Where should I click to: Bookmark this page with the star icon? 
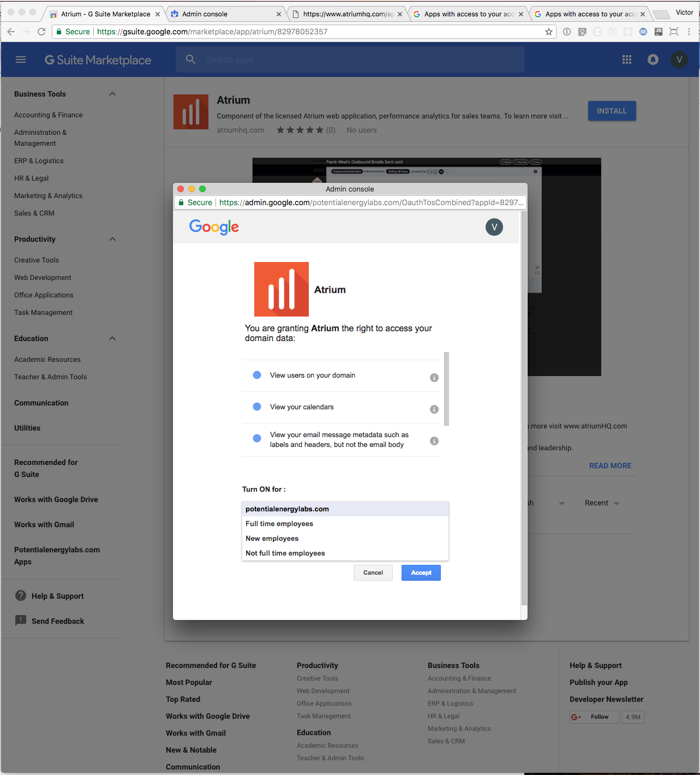coord(549,32)
